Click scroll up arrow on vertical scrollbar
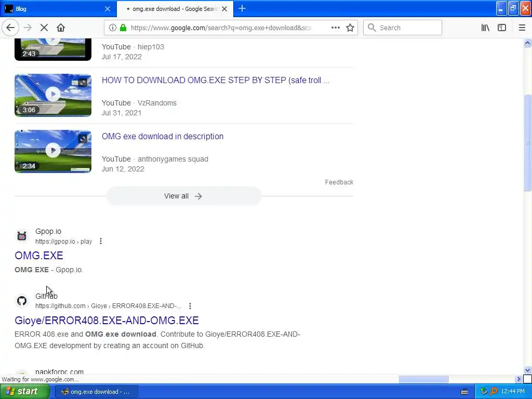Viewport: 532px width, 399px height. click(528, 43)
